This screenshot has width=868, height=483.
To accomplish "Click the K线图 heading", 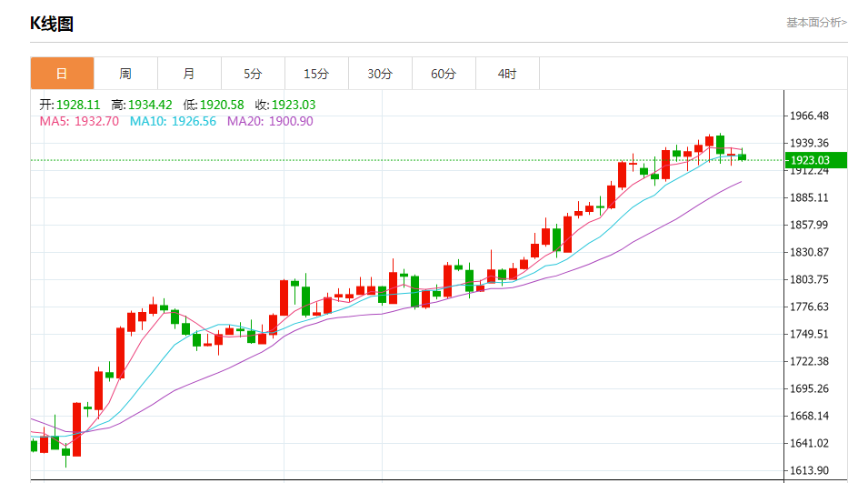I will pos(52,25).
